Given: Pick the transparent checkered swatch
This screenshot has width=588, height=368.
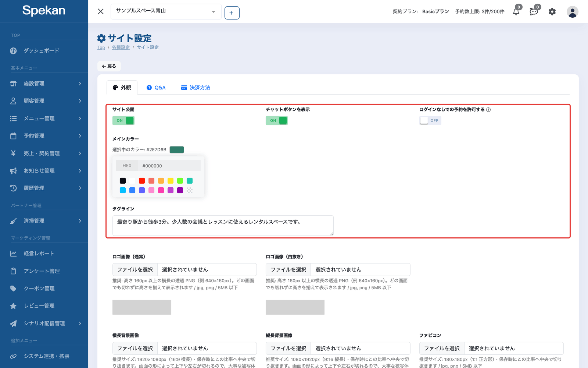Looking at the screenshot, I should (x=190, y=190).
